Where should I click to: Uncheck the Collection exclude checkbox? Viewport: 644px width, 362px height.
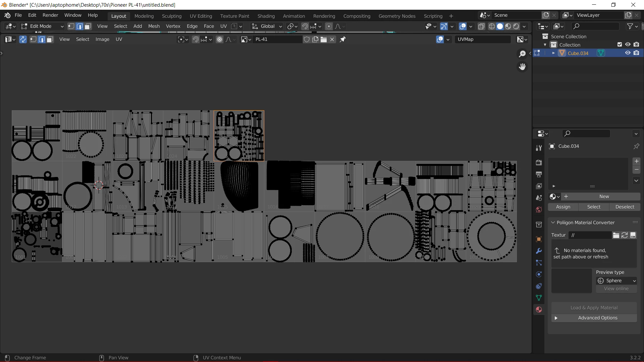pos(620,45)
